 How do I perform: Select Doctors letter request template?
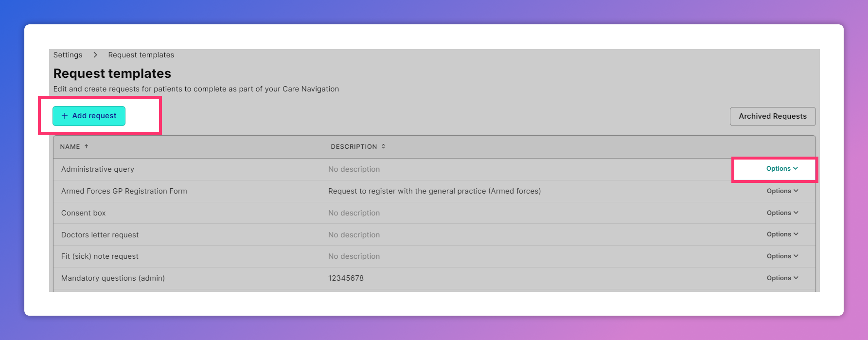[x=100, y=235]
